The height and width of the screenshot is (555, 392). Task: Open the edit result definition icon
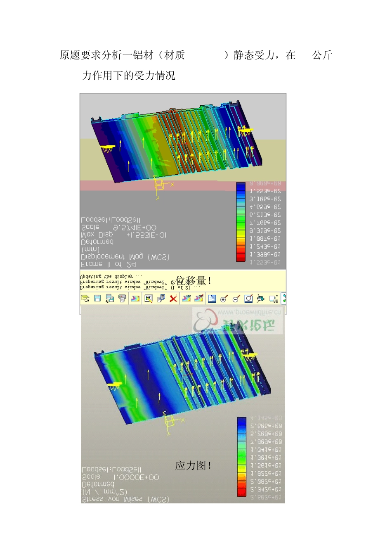[149, 298]
